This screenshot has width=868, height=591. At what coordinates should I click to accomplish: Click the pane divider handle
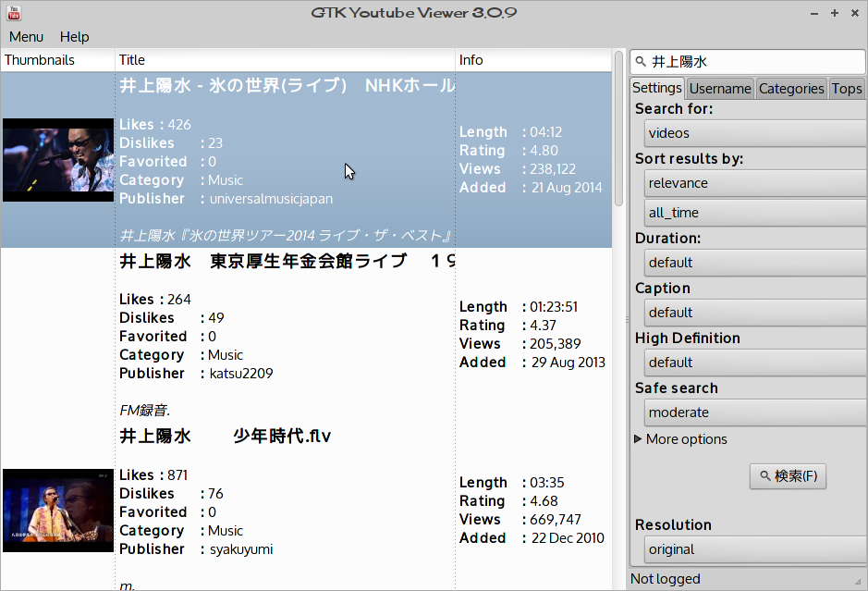[x=627, y=320]
